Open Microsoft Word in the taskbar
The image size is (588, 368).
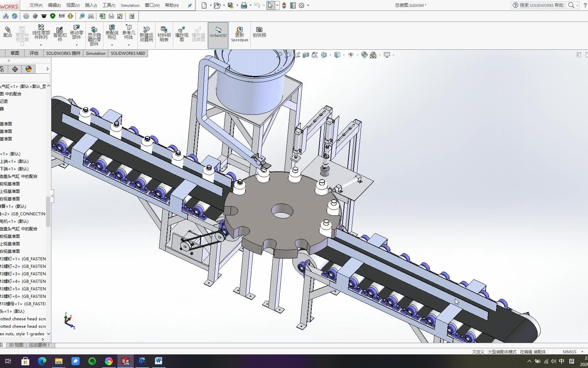point(159,361)
